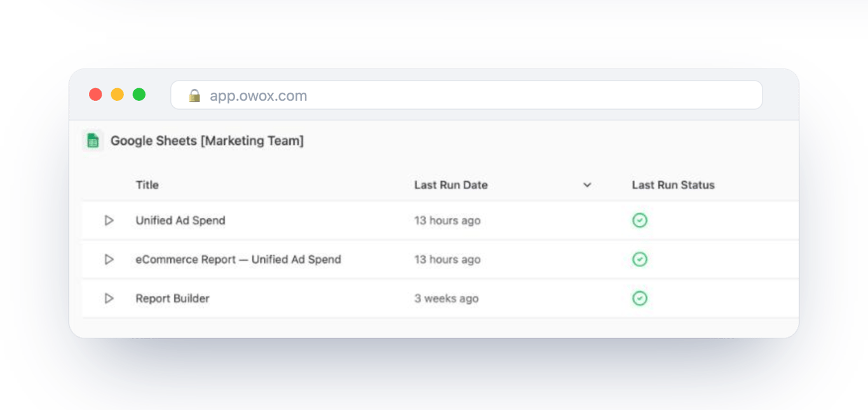This screenshot has height=410, width=868.
Task: Minimize window with yellow button
Action: (118, 95)
